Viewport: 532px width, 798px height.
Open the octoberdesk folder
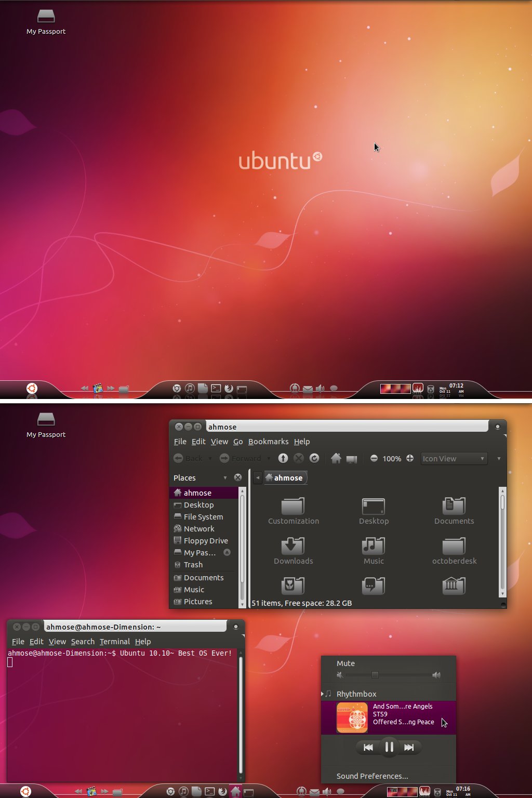coord(454,551)
